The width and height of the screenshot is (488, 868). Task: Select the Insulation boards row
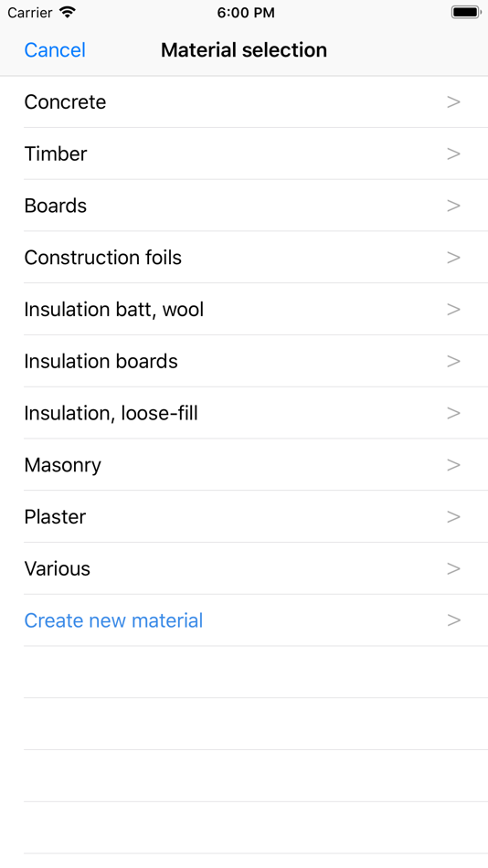[x=244, y=362]
